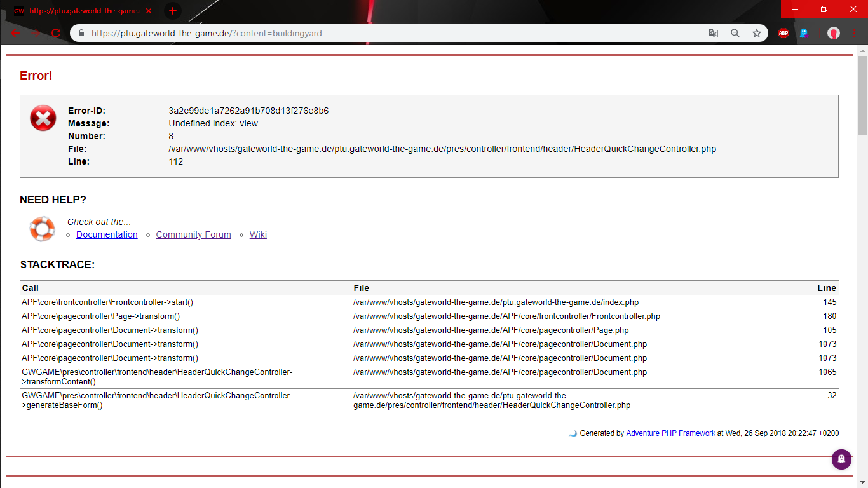Follow the Wiki help link
The width and height of the screenshot is (868, 488).
click(258, 234)
